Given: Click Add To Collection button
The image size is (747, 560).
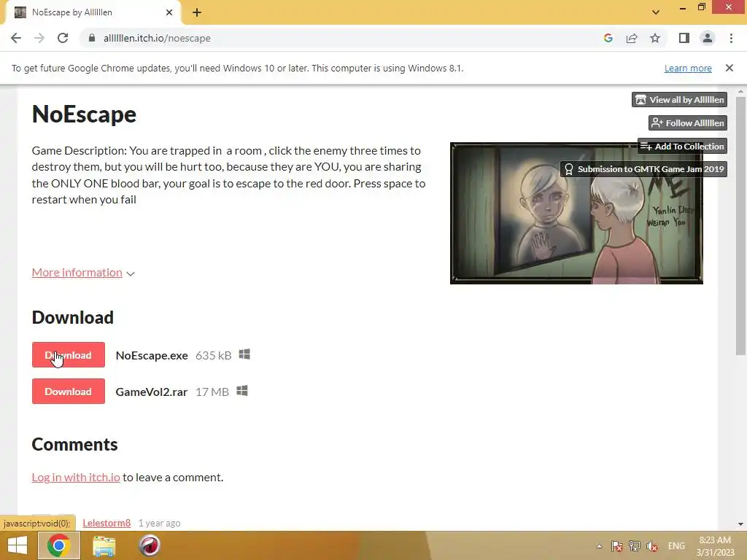Looking at the screenshot, I should point(682,146).
